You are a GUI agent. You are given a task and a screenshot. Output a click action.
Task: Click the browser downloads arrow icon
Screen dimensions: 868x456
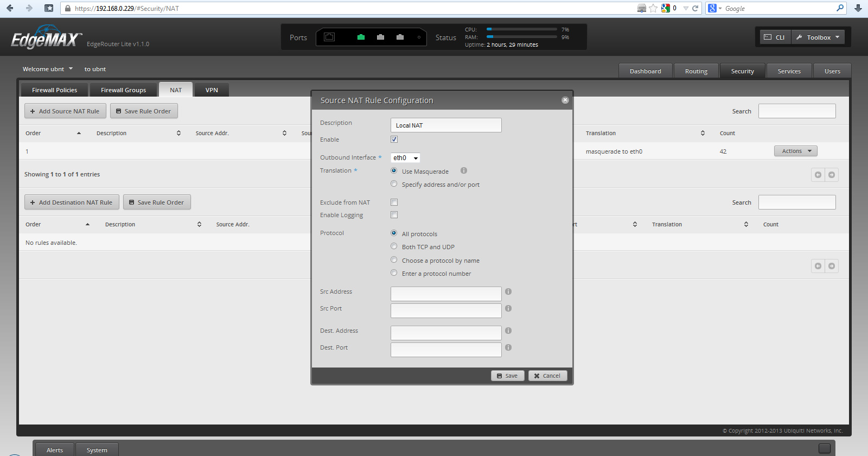click(x=858, y=8)
